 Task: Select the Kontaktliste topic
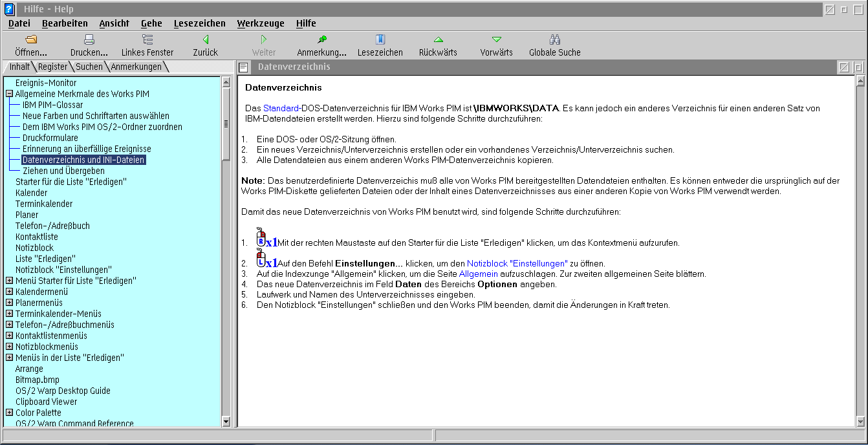click(x=37, y=237)
